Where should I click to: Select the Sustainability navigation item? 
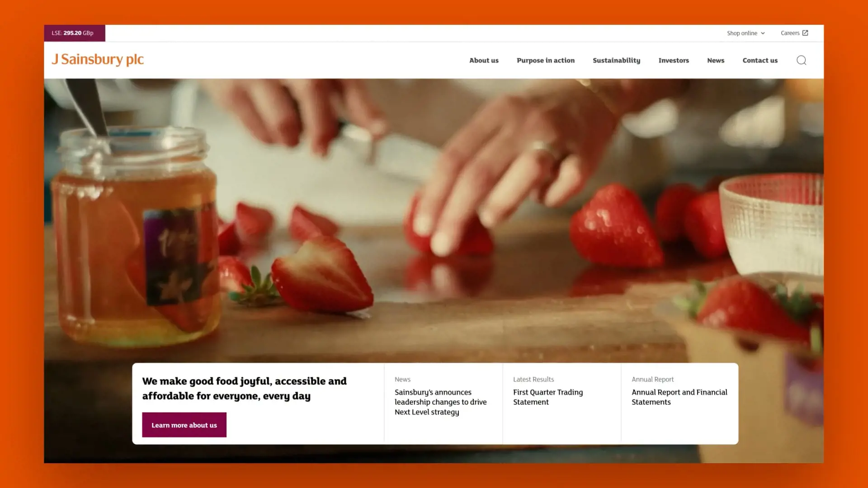tap(616, 60)
